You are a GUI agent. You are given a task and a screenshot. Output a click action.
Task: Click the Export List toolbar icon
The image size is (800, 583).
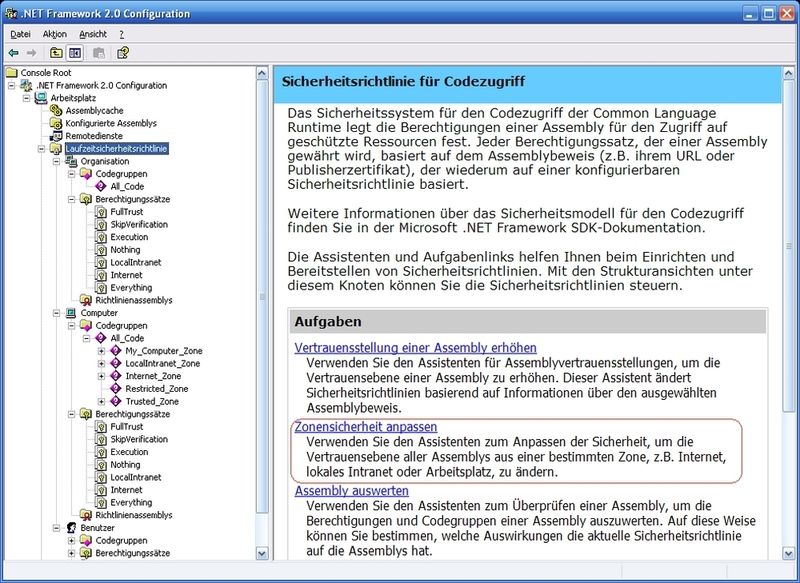[x=99, y=53]
